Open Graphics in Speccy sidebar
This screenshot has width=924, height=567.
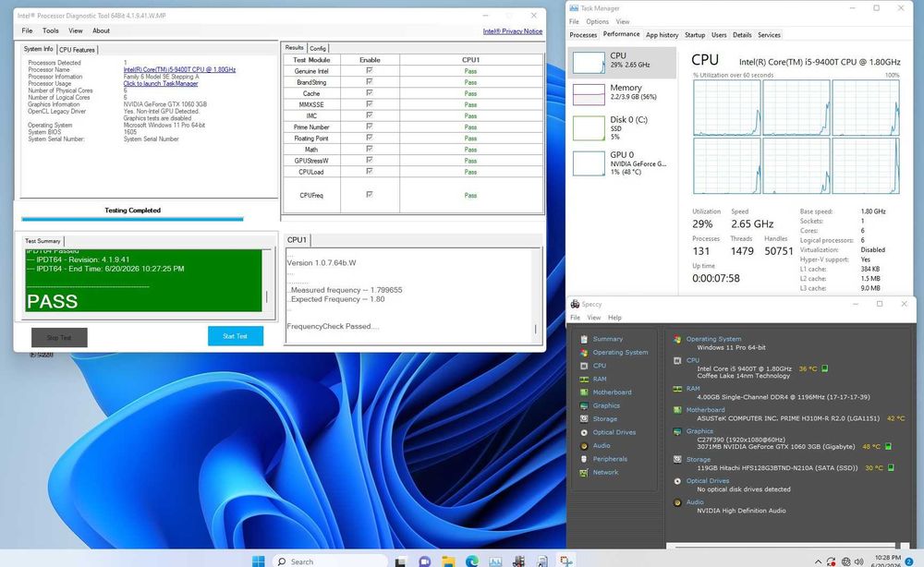606,405
